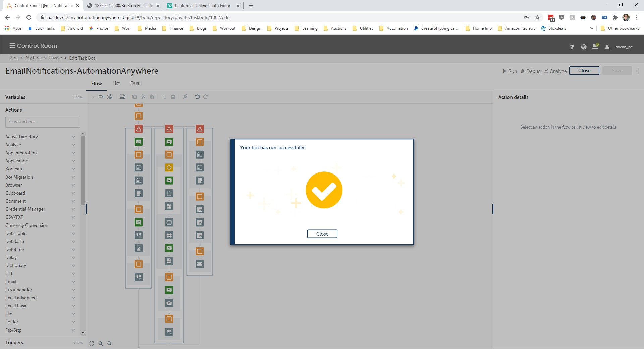644x349 pixels.
Task: Open the new browser tab button
Action: (251, 6)
